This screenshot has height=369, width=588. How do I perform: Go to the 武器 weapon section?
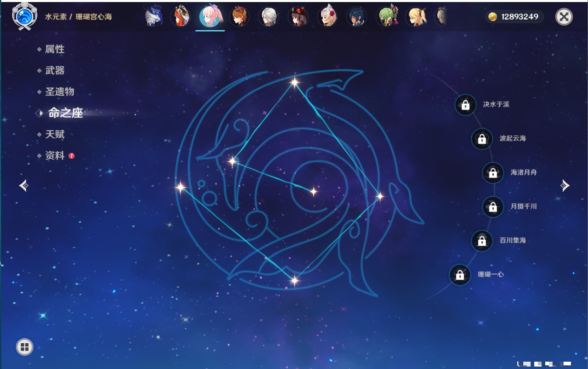[55, 71]
